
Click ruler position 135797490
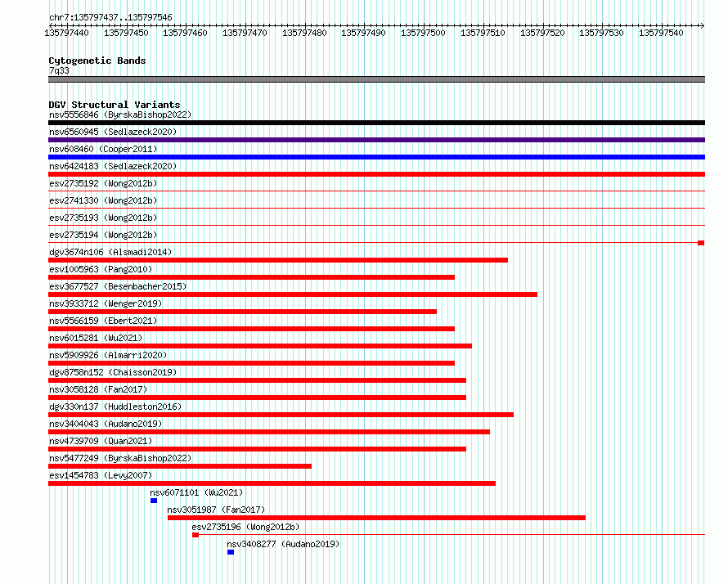point(363,33)
